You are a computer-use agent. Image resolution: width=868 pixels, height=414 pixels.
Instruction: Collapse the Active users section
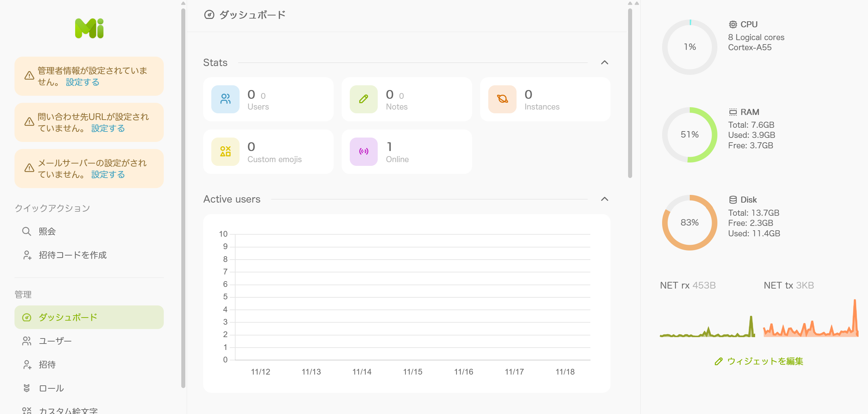point(604,199)
